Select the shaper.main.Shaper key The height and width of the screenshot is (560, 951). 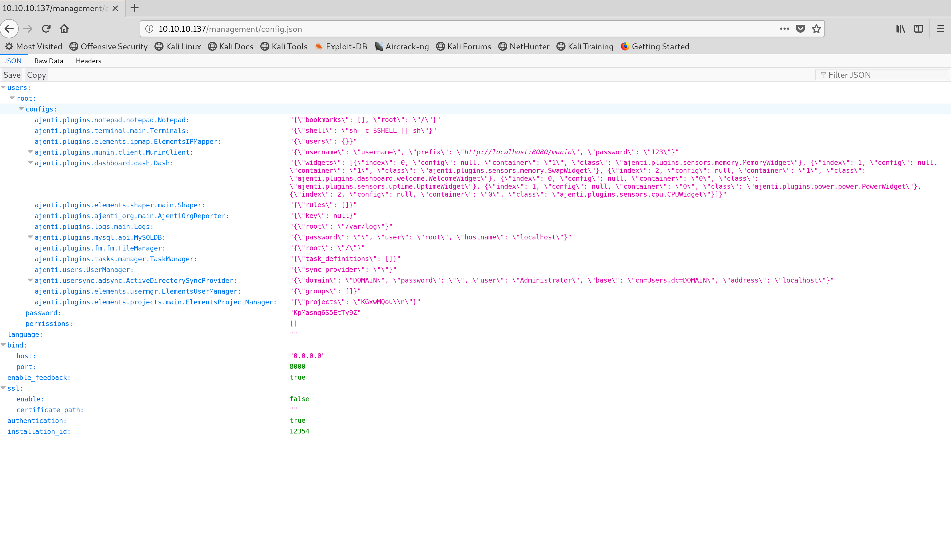click(x=120, y=205)
